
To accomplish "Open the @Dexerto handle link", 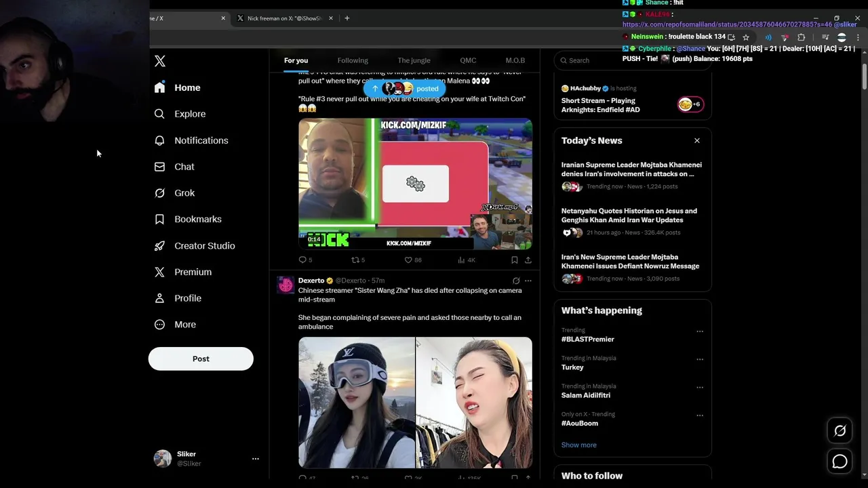I will pos(351,281).
